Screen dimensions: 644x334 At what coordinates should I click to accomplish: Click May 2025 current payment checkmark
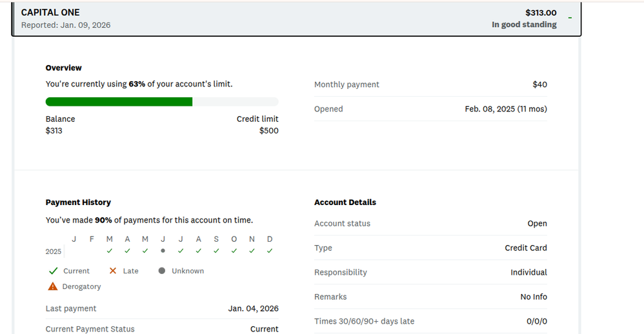tap(145, 251)
